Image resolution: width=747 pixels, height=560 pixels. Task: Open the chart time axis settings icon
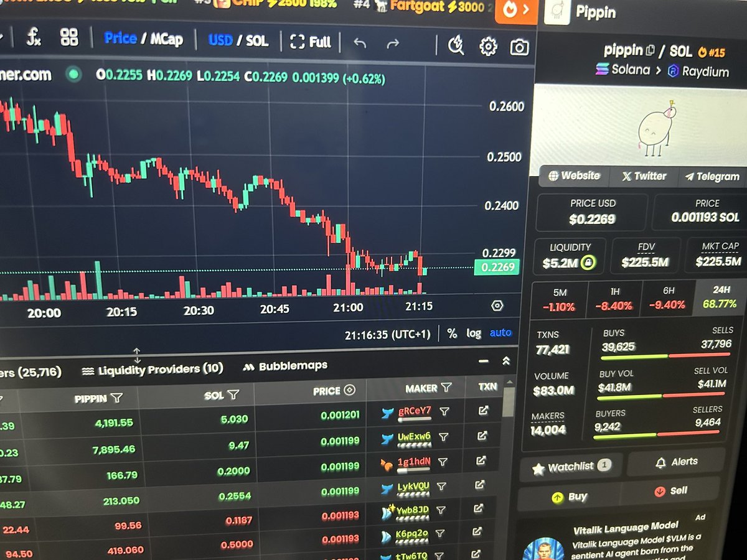tap(497, 306)
